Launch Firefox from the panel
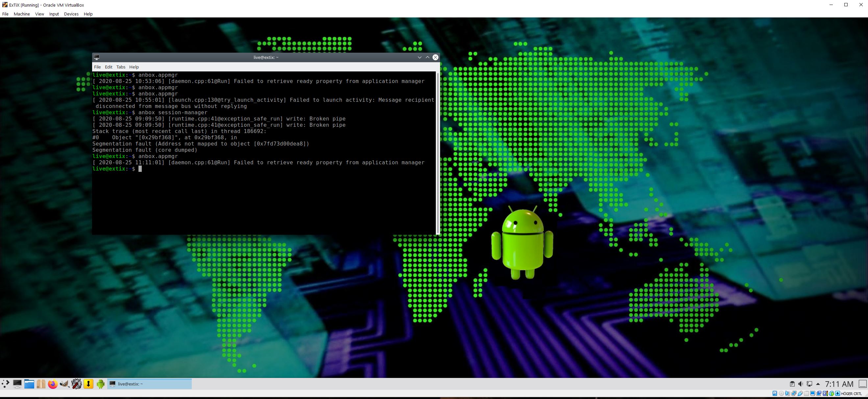The image size is (868, 399). pos(53,384)
